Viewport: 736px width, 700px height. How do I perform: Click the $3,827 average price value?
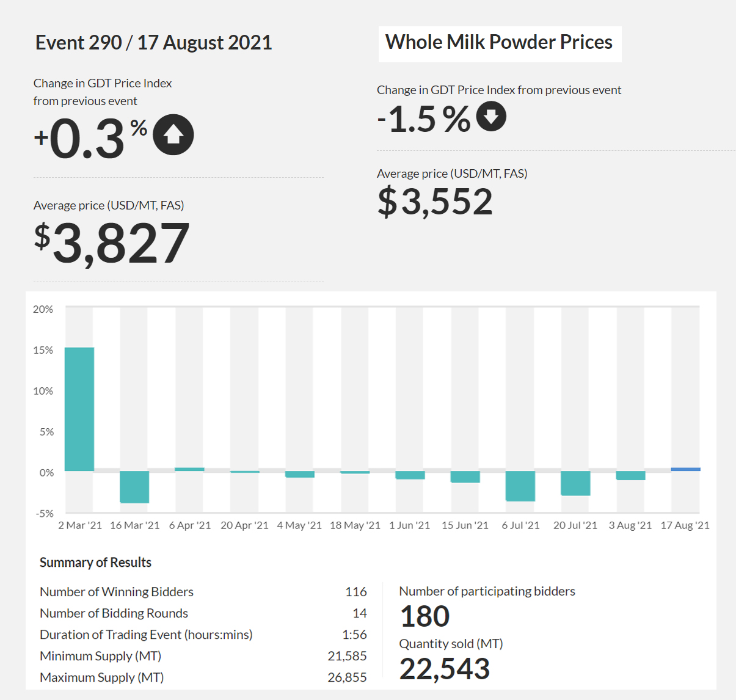(x=112, y=243)
